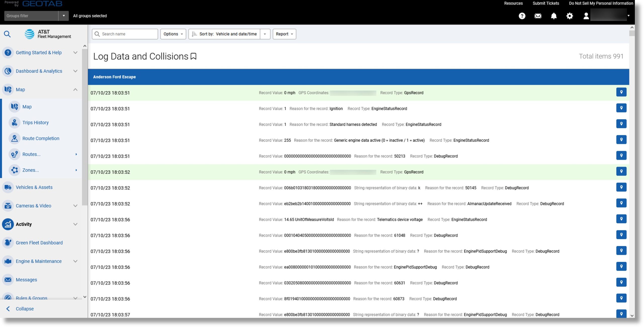
Task: Click the Engine & Maintenance icon
Action: (x=8, y=261)
